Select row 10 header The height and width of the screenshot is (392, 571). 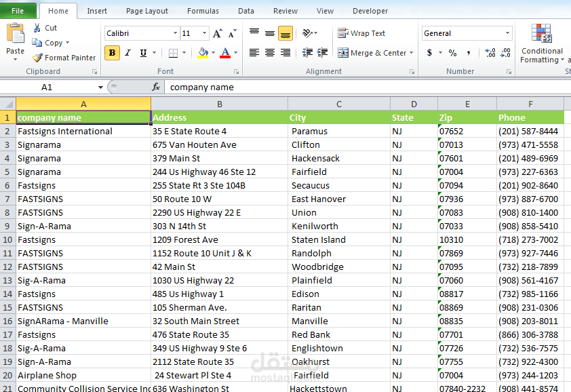(x=7, y=239)
